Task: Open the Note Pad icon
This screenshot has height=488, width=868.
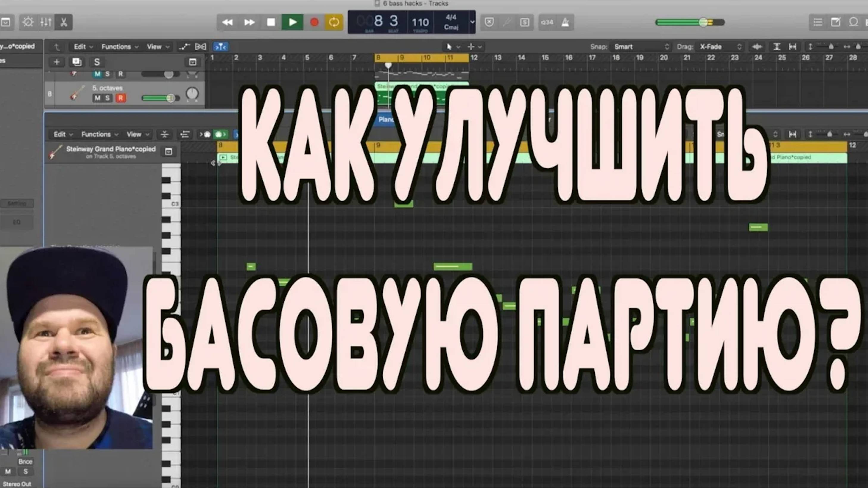Action: [x=835, y=22]
